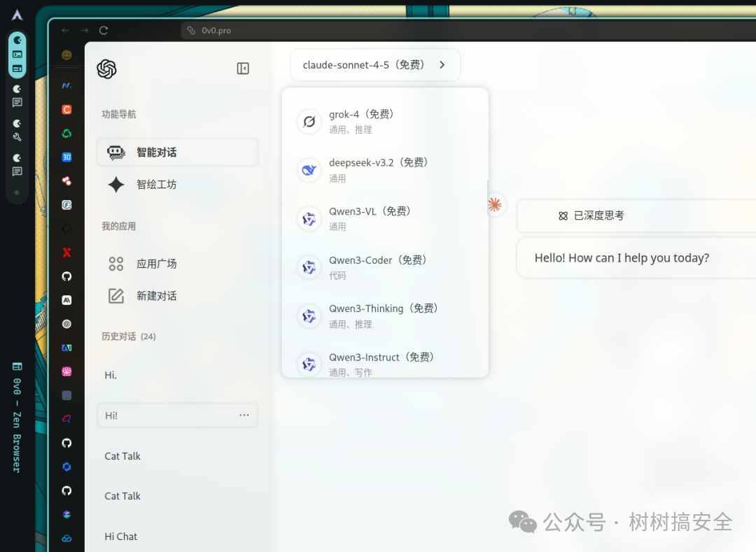Open the white Anthropic-logo pinned tab
This screenshot has height=552, width=756.
click(x=66, y=300)
